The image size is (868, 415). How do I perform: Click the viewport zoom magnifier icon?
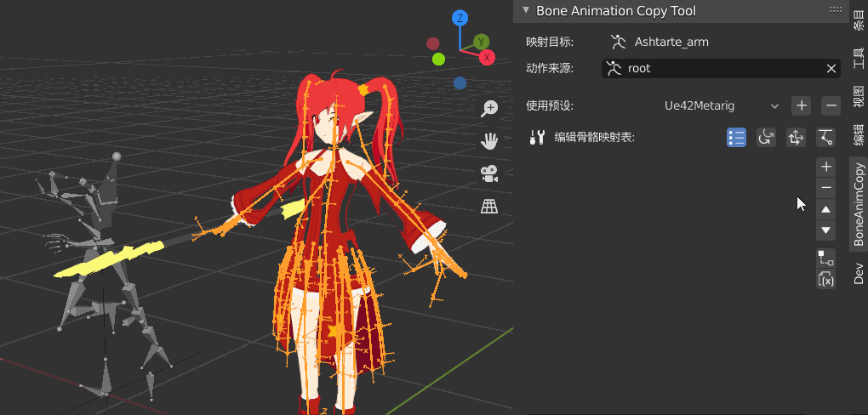[489, 109]
